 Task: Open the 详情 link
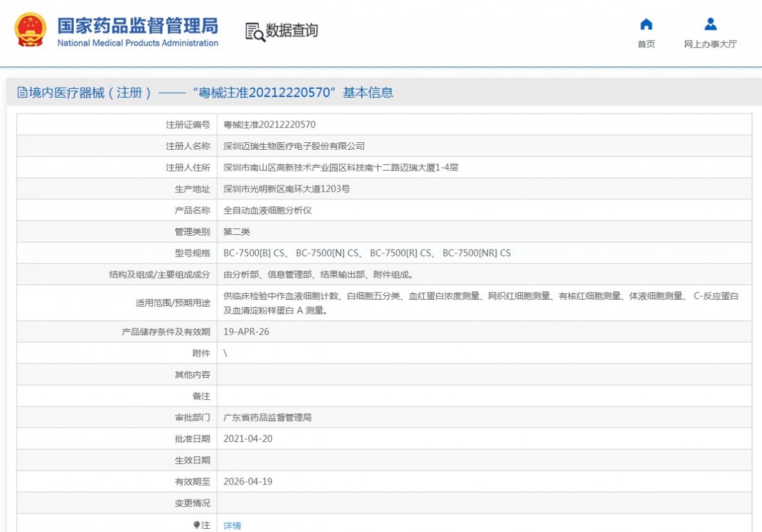click(232, 526)
